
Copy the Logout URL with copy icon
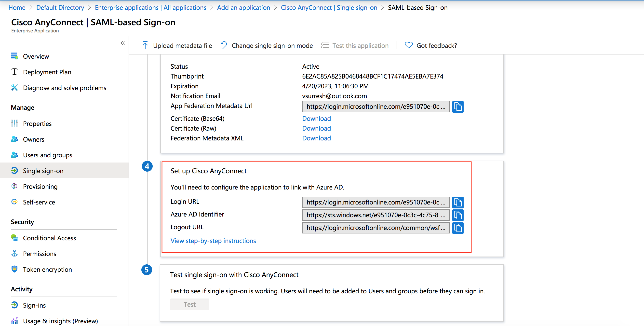click(457, 228)
